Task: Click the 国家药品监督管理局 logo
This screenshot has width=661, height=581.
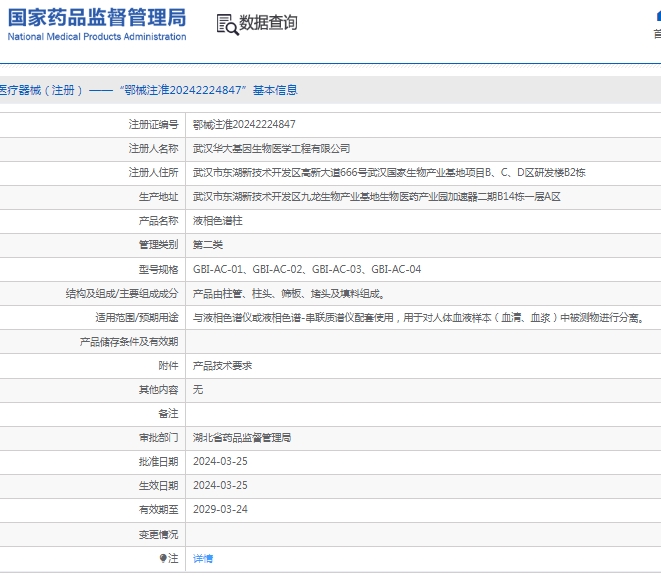Action: [x=97, y=18]
